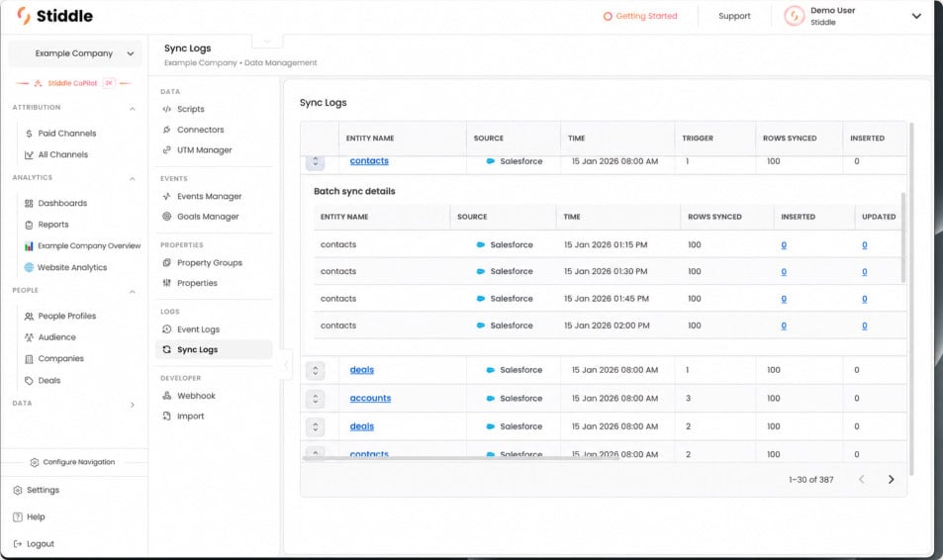Open Stiddle CoPilot

[73, 83]
